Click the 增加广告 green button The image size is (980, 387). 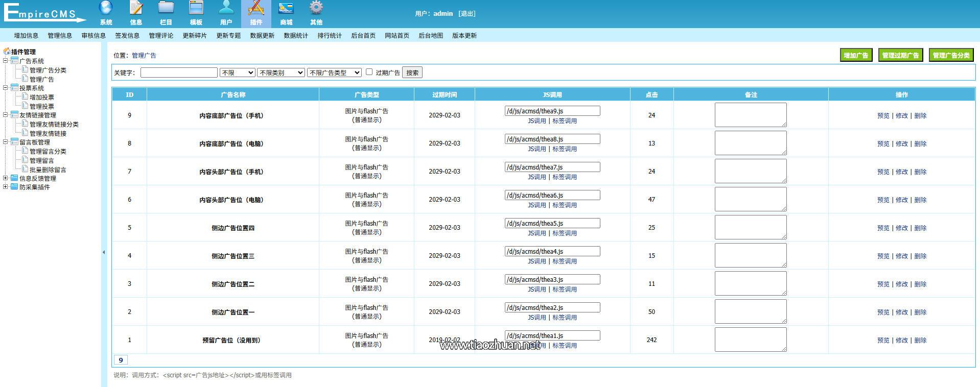click(x=856, y=55)
